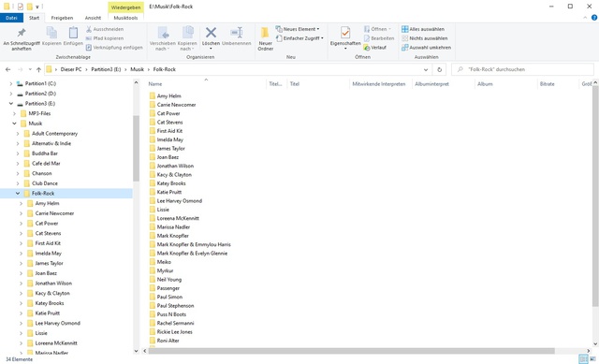Click the horizontal scrollbar of file list
This screenshot has height=364, width=599.
click(352, 351)
